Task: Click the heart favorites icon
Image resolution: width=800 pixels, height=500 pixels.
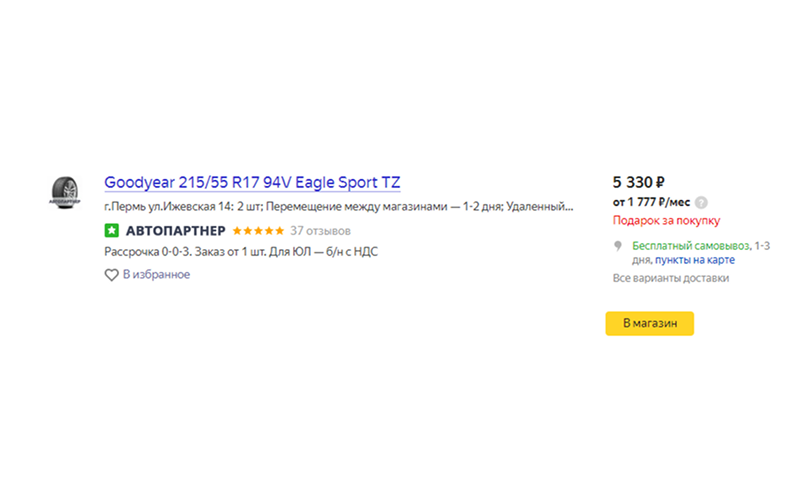Action: [x=111, y=274]
